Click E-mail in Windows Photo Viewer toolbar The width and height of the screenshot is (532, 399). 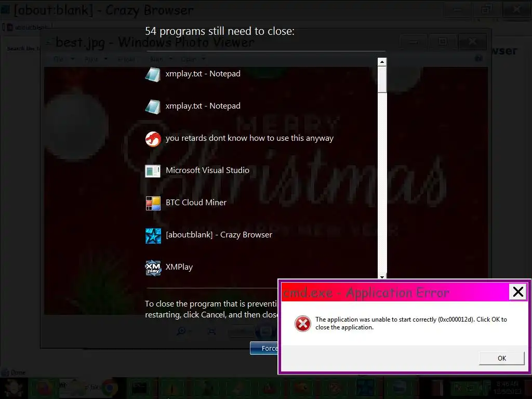tap(126, 59)
